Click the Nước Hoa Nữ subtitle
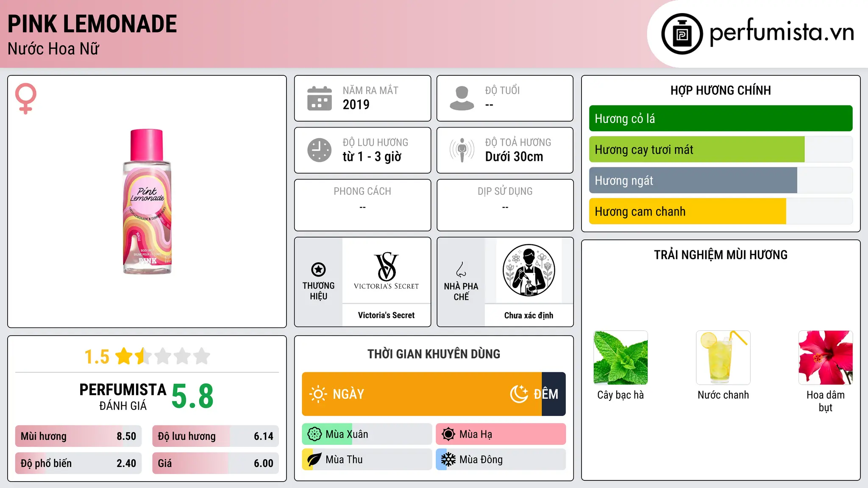This screenshot has height=488, width=868. [x=53, y=49]
